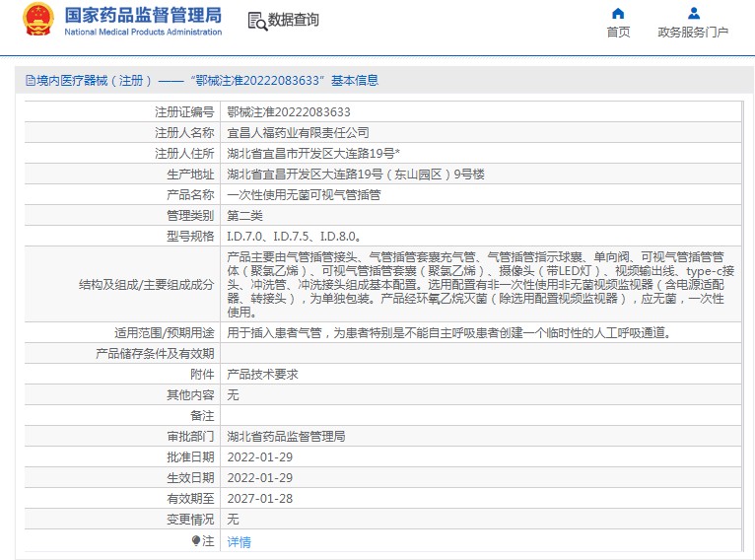Select the 变更情况 label cell
The height and width of the screenshot is (560, 755).
[190, 519]
